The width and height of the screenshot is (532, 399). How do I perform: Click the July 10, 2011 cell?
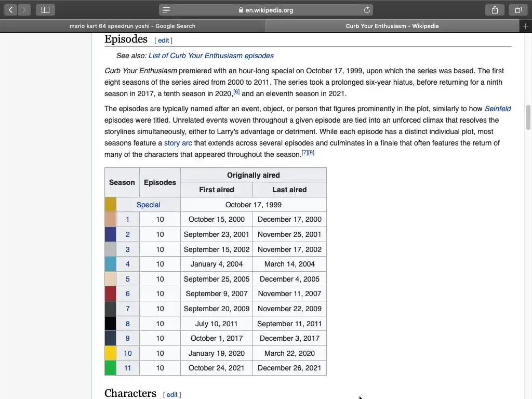click(x=217, y=324)
